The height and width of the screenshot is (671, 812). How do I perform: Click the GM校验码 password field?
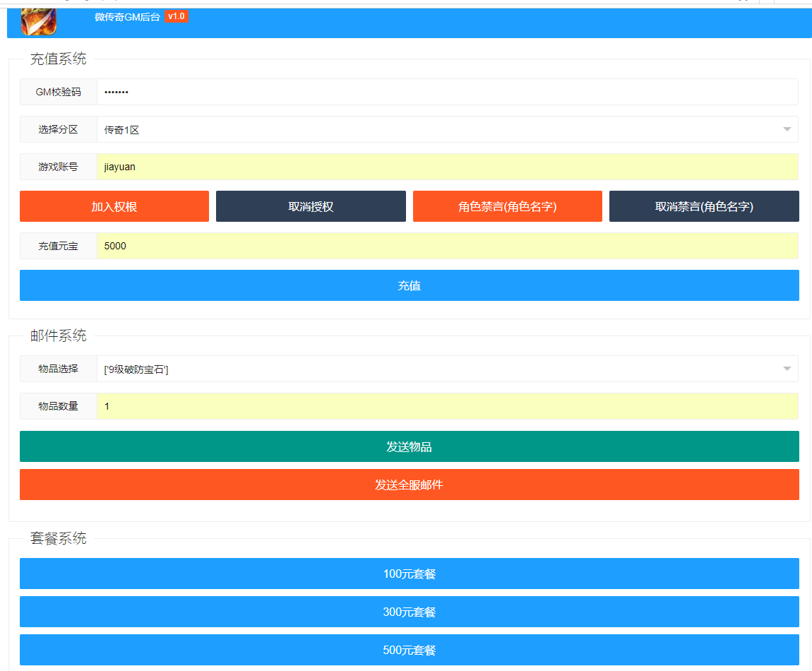pos(447,92)
